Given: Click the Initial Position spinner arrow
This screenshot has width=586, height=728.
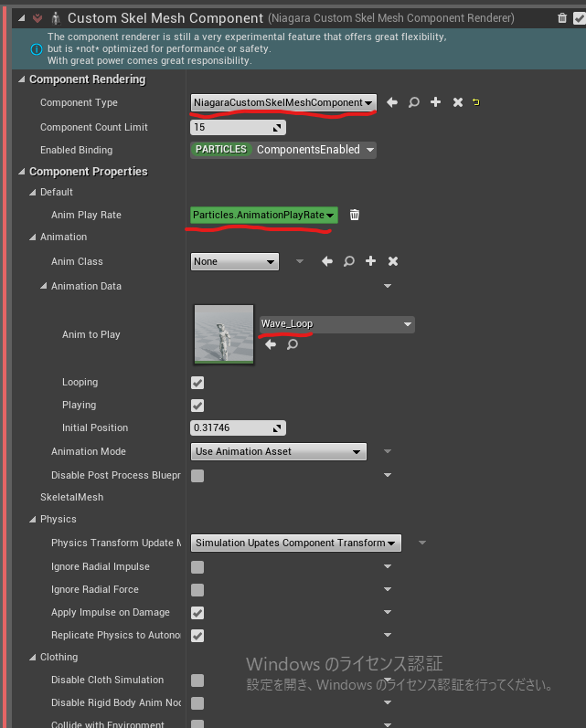Looking at the screenshot, I should pyautogui.click(x=277, y=428).
